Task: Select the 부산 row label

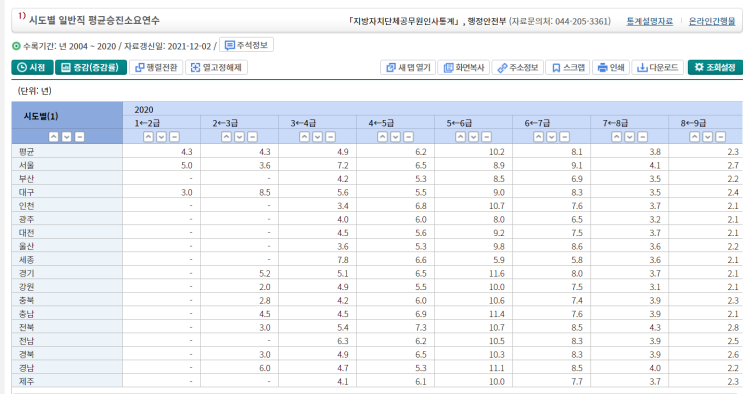Action: coord(27,179)
